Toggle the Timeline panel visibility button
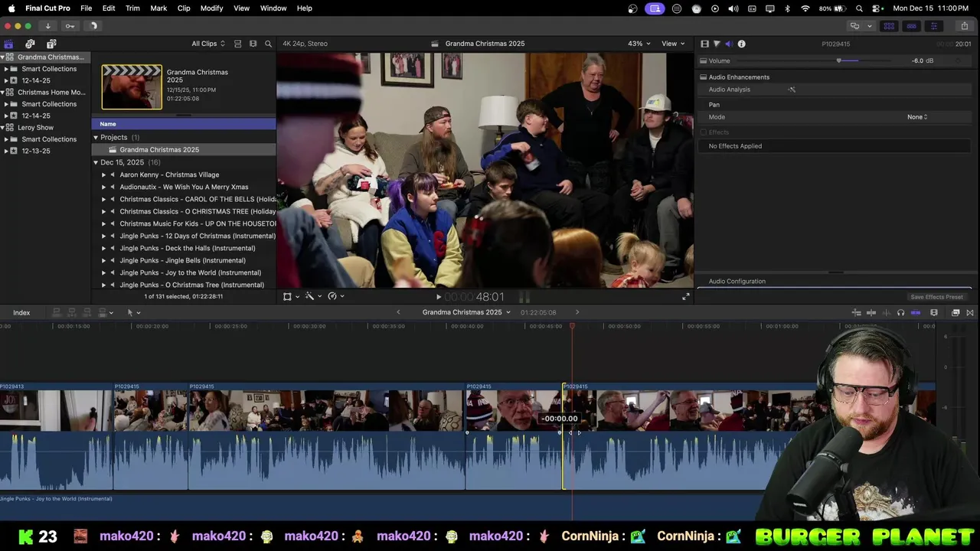 (911, 26)
